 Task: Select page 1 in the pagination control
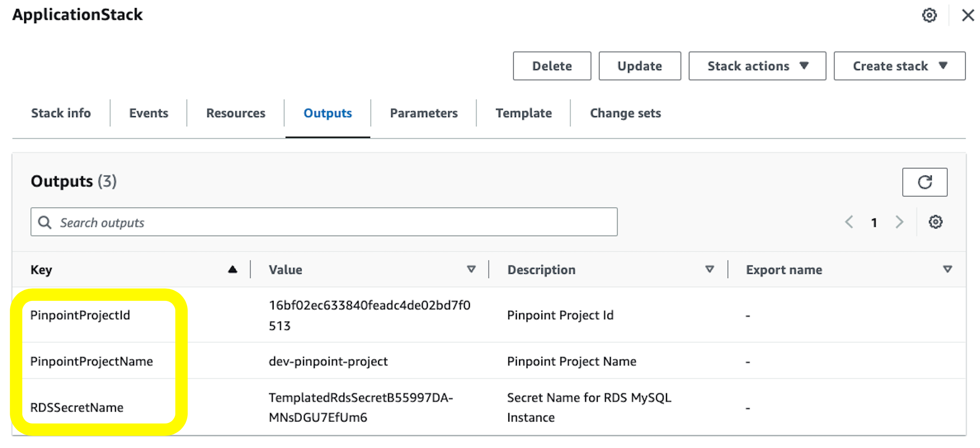tap(874, 222)
